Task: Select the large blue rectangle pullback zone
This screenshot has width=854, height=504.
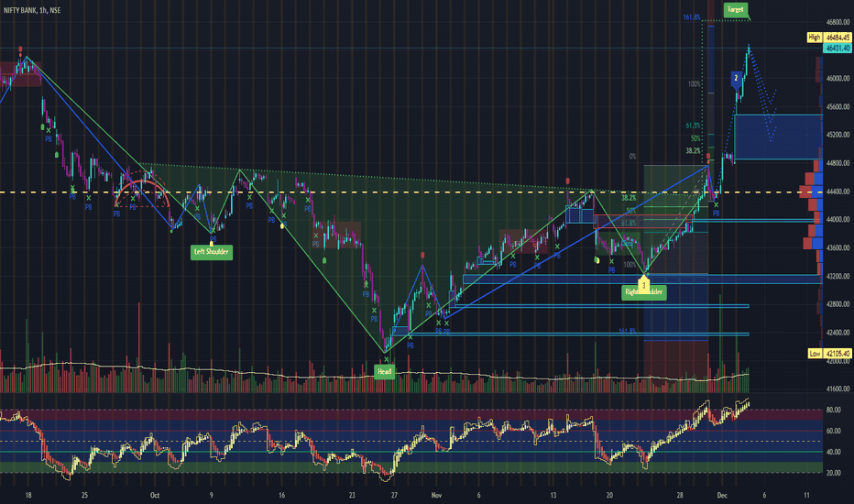Action: pyautogui.click(x=778, y=137)
